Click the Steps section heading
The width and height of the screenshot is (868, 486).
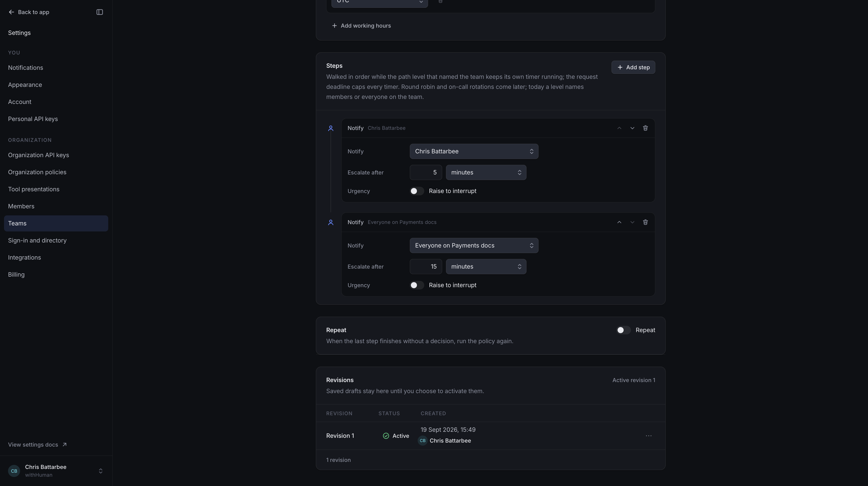[x=334, y=66]
